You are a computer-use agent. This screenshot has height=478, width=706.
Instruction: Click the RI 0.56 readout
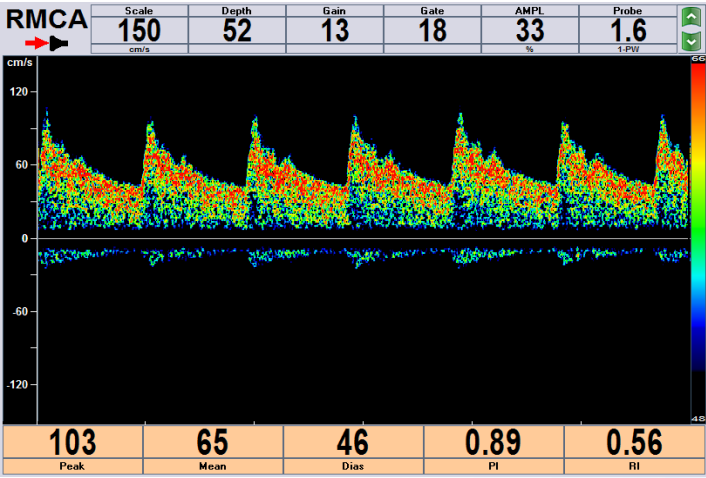(634, 449)
